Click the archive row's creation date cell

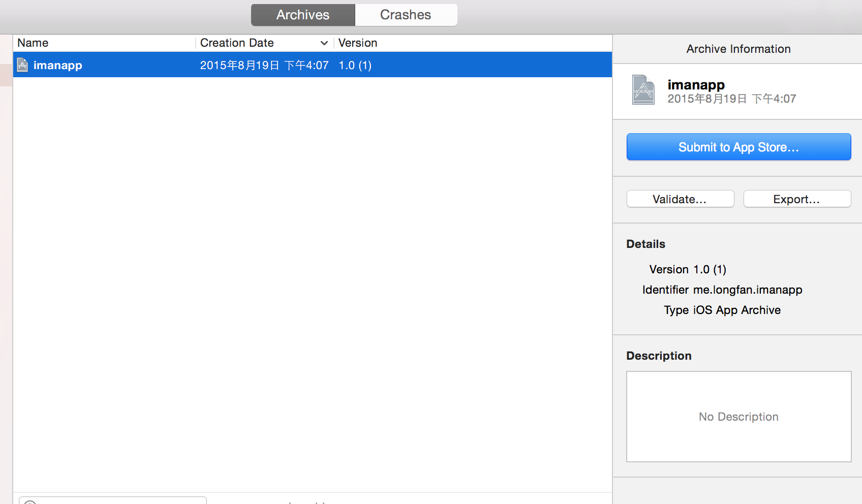click(264, 65)
